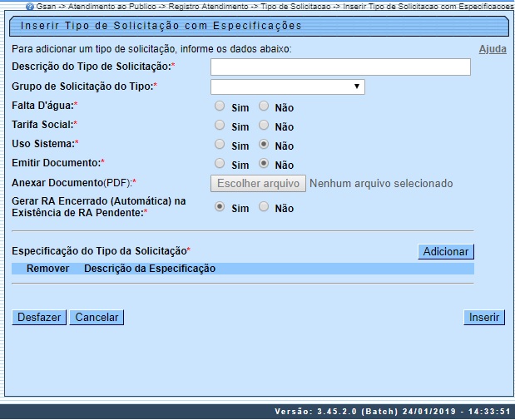Click the Descrição do Tipo de Solicitação field

pyautogui.click(x=340, y=67)
